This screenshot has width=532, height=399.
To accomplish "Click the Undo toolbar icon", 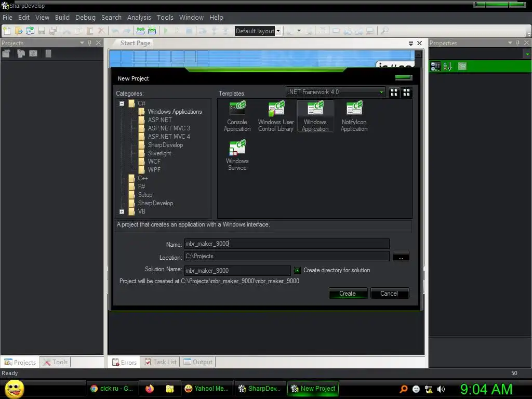I will tap(115, 31).
